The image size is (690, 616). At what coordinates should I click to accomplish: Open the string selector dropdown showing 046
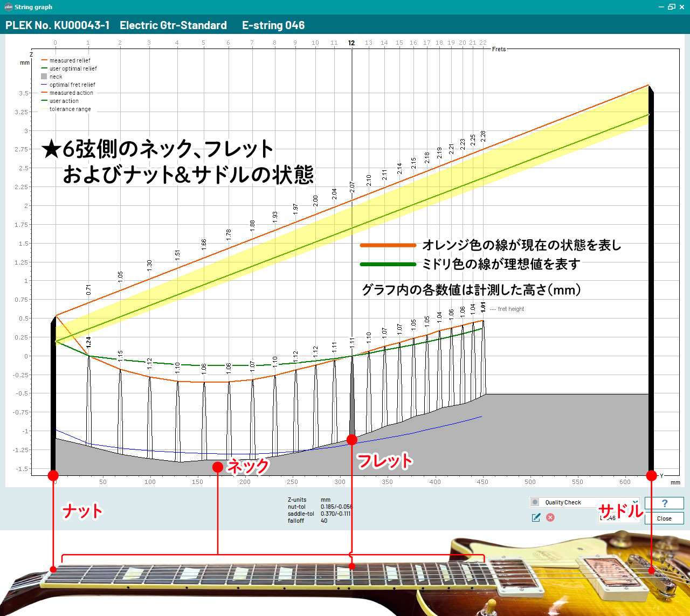point(617,518)
